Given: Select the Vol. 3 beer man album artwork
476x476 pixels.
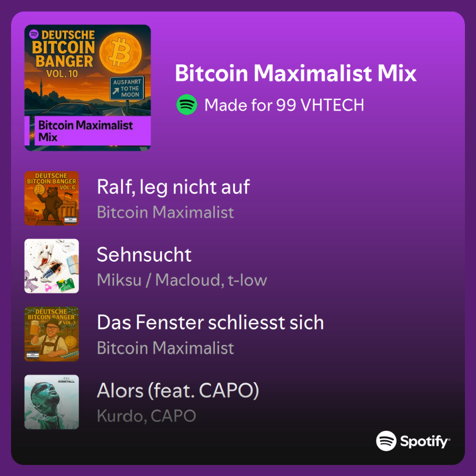Looking at the screenshot, I should point(52,334).
